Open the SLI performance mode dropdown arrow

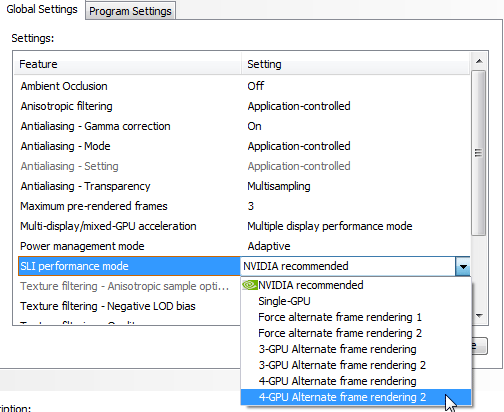tap(463, 266)
